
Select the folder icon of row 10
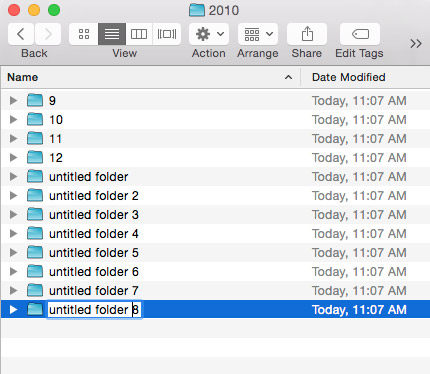click(x=35, y=119)
